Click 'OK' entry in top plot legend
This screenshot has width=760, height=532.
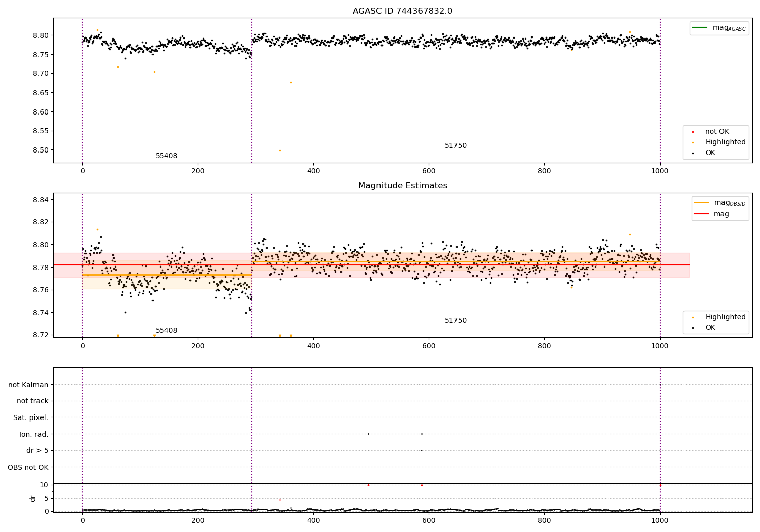click(x=710, y=153)
